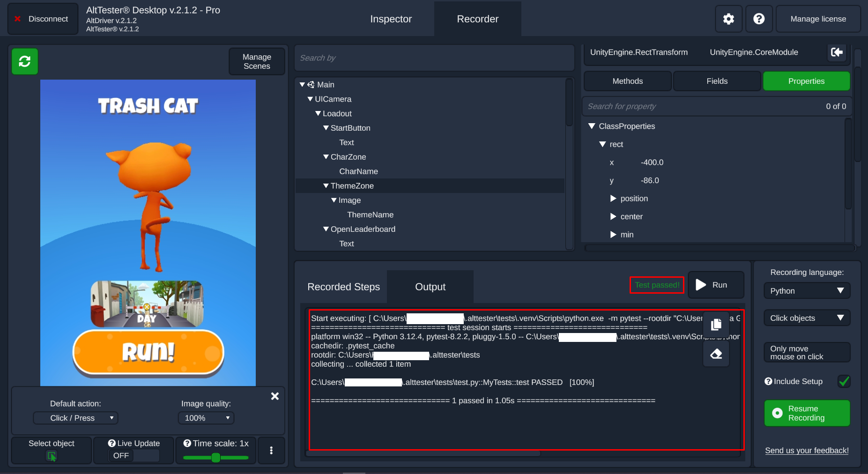Screen dimensions: 868x474
Task: Open the Send us your feedback link
Action: pyautogui.click(x=806, y=450)
